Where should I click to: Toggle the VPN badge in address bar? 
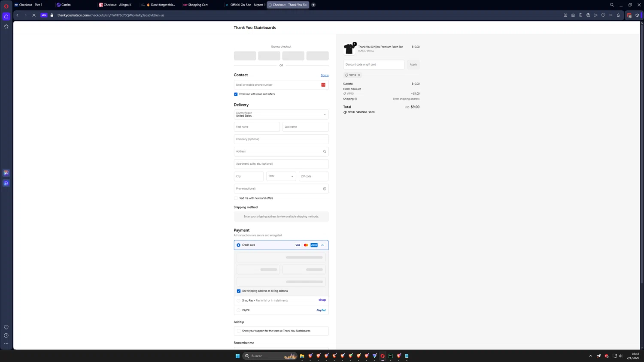(44, 15)
